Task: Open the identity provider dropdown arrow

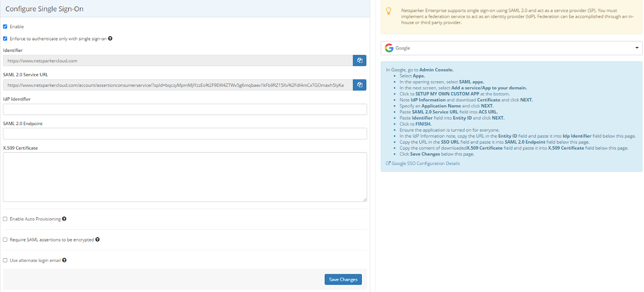Action: point(637,48)
